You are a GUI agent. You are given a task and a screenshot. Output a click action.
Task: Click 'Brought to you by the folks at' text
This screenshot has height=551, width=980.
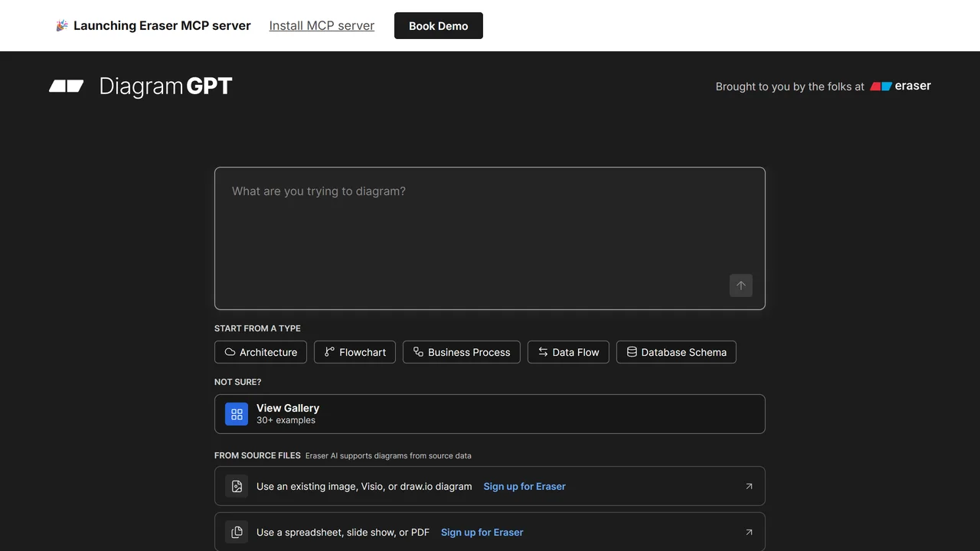coord(790,86)
